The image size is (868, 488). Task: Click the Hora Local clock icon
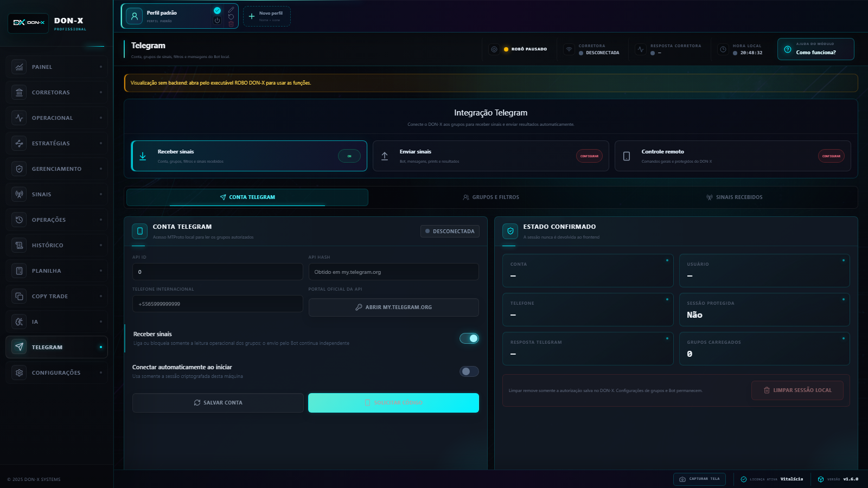723,49
